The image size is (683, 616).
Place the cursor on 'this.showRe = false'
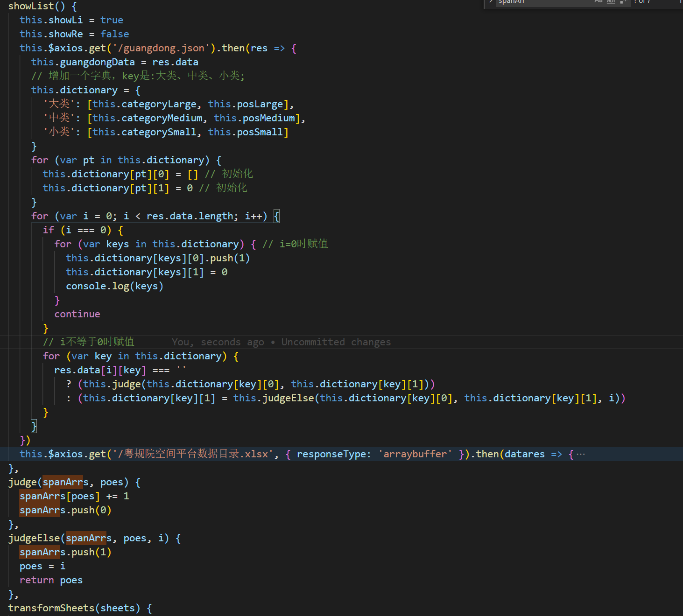74,34
